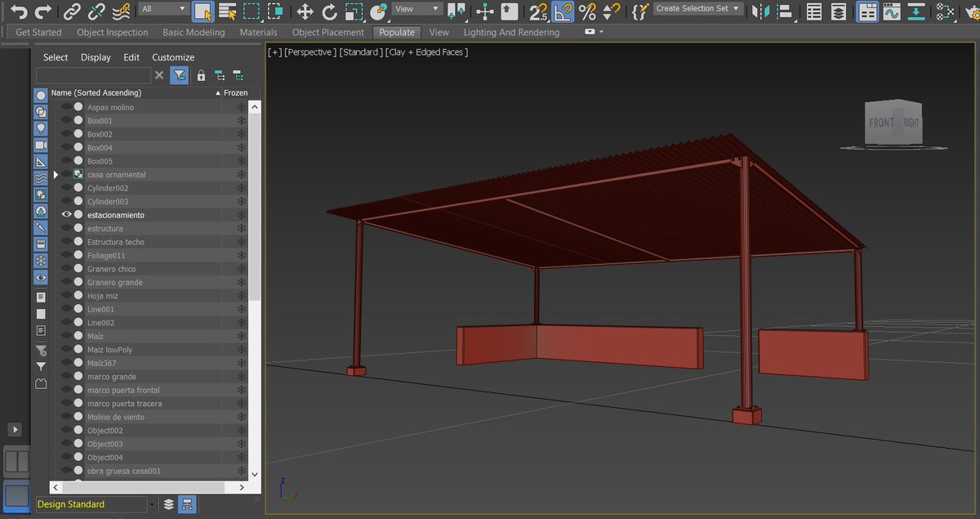Toggle the Display Lights filter button
Screen dimensions: 980x519
(41, 128)
